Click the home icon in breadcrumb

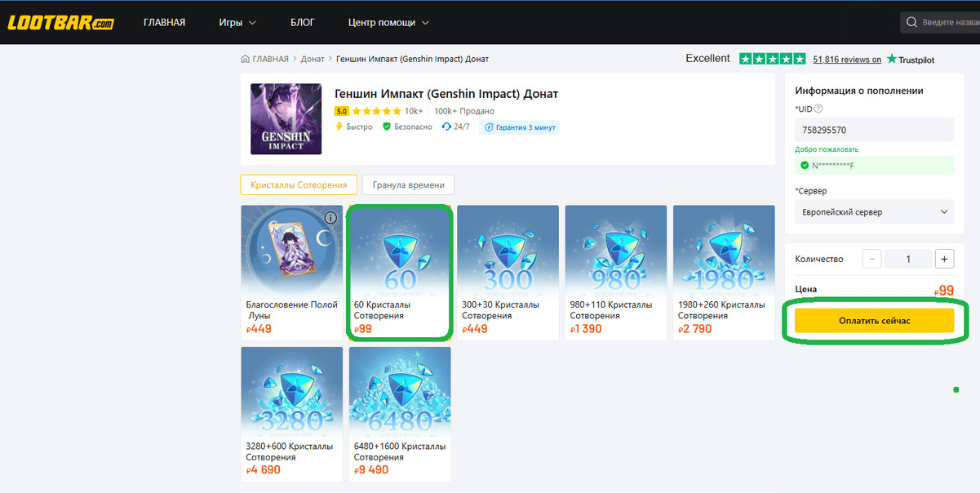coord(246,59)
